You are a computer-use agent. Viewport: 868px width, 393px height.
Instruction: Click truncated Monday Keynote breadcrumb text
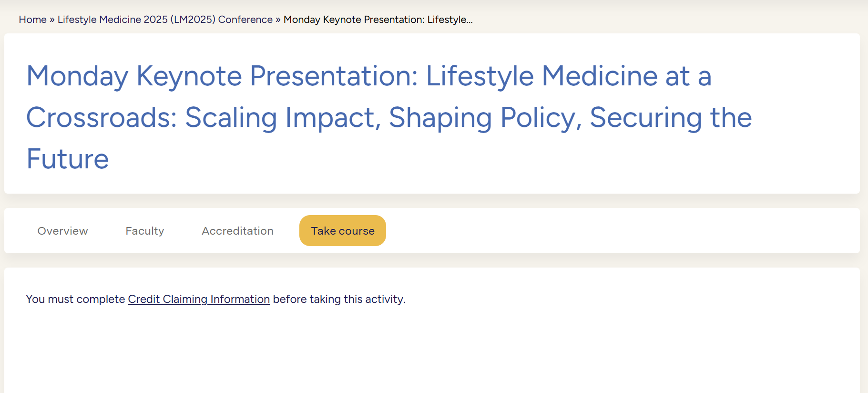click(x=378, y=20)
